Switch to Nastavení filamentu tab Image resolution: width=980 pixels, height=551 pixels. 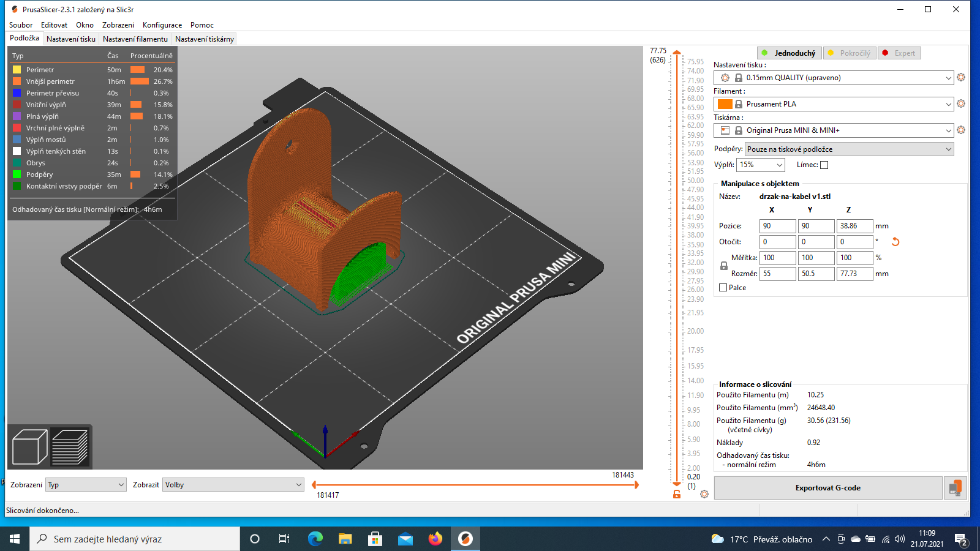click(x=135, y=39)
